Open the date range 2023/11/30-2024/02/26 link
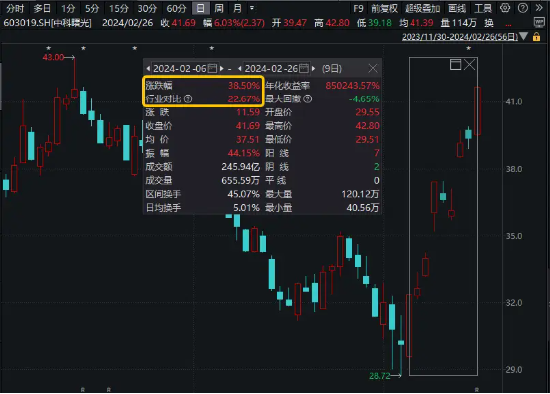 (460, 36)
